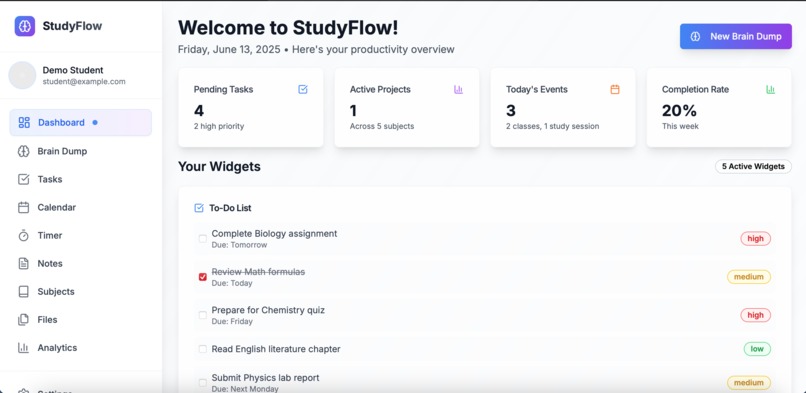Click the Pending Tasks card
Viewport: 806px width, 393px height.
pyautogui.click(x=251, y=107)
